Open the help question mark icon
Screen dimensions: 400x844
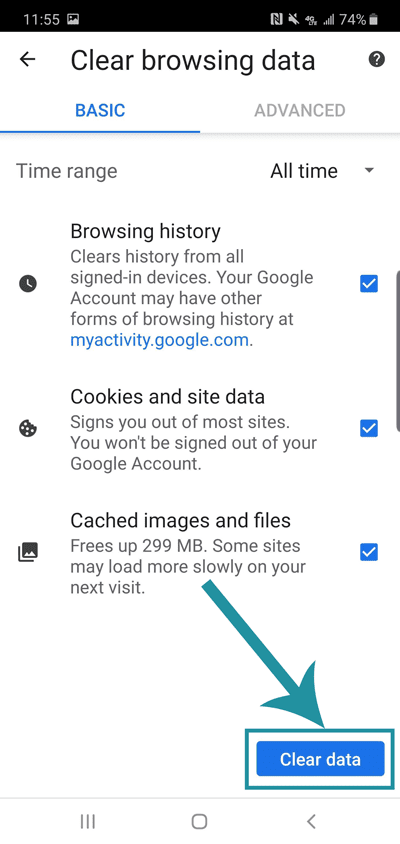(376, 59)
